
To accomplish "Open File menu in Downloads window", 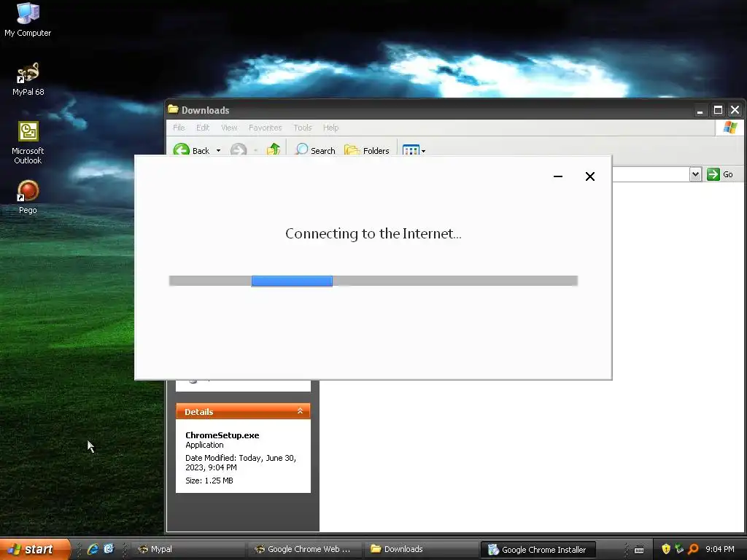I will (179, 128).
